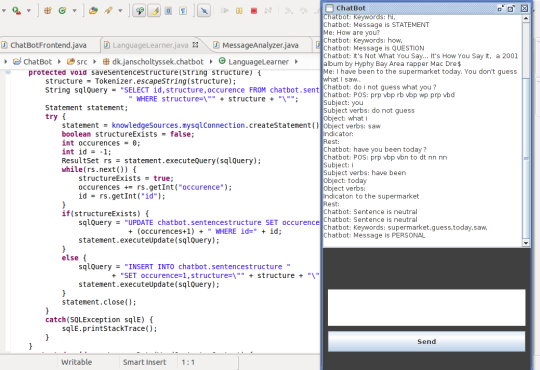Image resolution: width=540 pixels, height=370 pixels.
Task: Click 'Chatbot: Message is QUESTION' log line
Action: click(x=374, y=48)
